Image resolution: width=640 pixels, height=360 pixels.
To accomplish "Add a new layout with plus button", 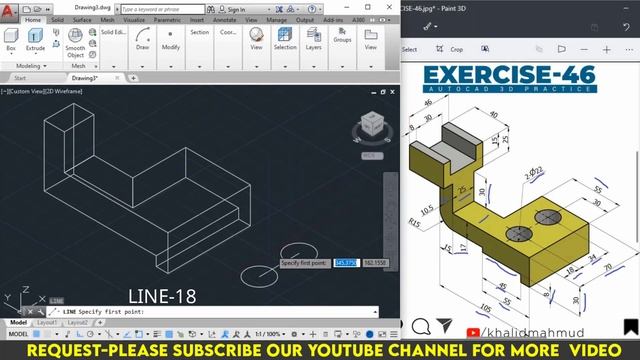I will (100, 322).
